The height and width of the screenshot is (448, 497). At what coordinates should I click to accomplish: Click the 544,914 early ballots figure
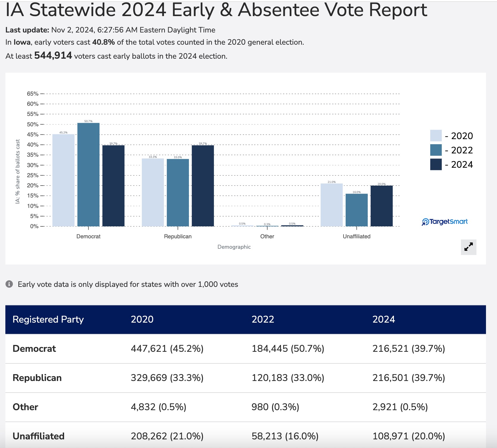click(x=53, y=56)
